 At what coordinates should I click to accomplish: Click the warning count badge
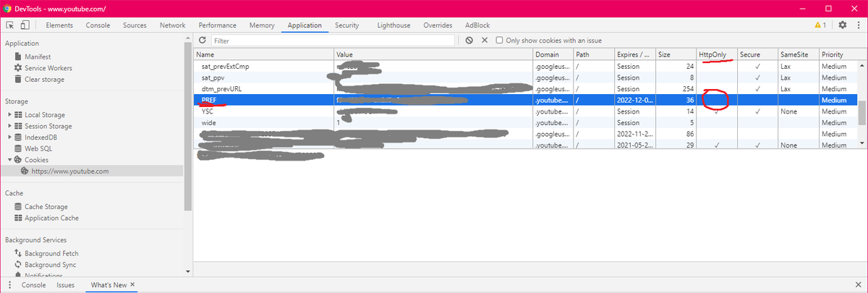(x=820, y=25)
